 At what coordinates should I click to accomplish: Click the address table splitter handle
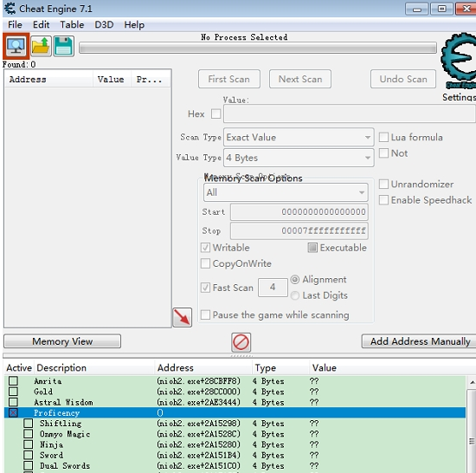pyautogui.click(x=241, y=355)
